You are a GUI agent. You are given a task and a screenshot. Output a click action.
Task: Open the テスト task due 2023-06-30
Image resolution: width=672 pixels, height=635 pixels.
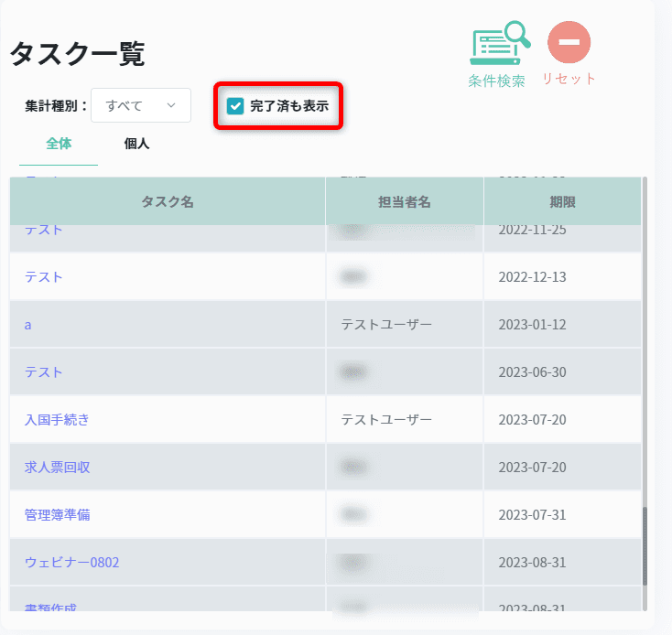44,372
